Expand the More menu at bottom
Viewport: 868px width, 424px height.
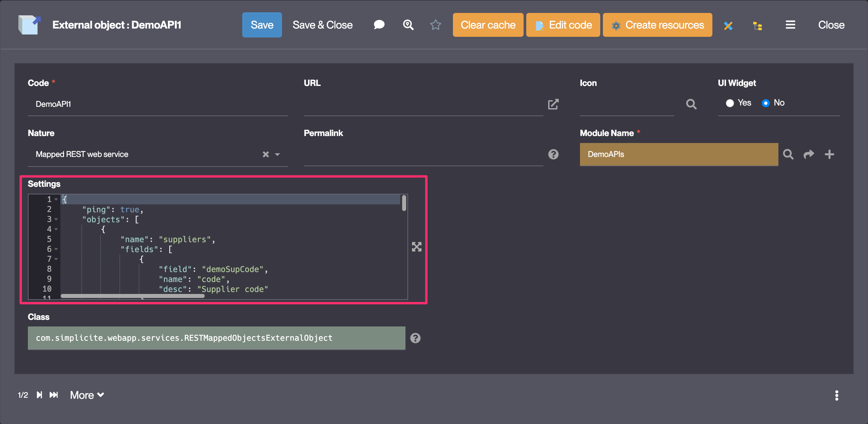(87, 395)
